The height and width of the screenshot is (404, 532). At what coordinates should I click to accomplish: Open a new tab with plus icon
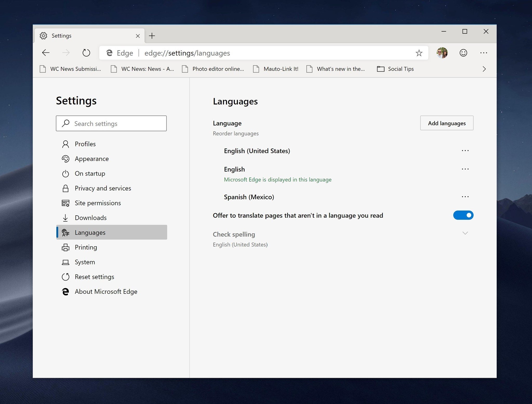pos(152,36)
